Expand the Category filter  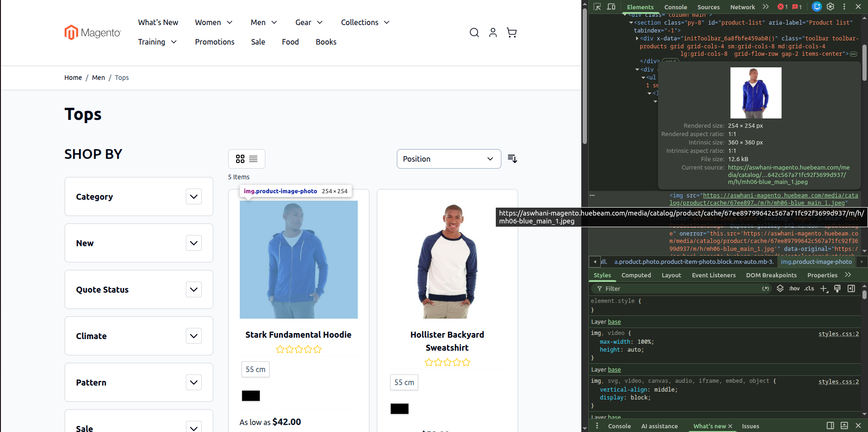click(x=194, y=196)
